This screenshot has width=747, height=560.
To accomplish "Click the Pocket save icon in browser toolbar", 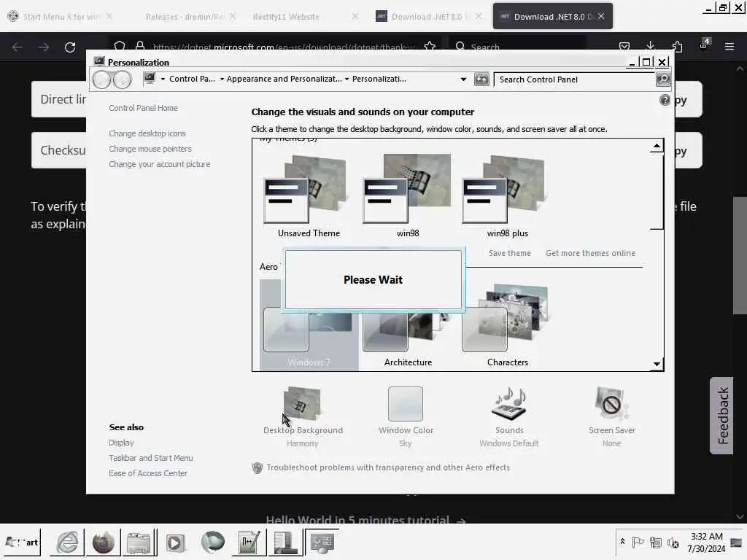I will [624, 46].
